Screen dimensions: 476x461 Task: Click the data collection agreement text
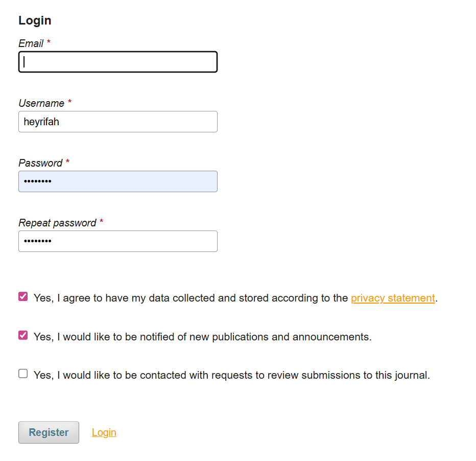(192, 298)
